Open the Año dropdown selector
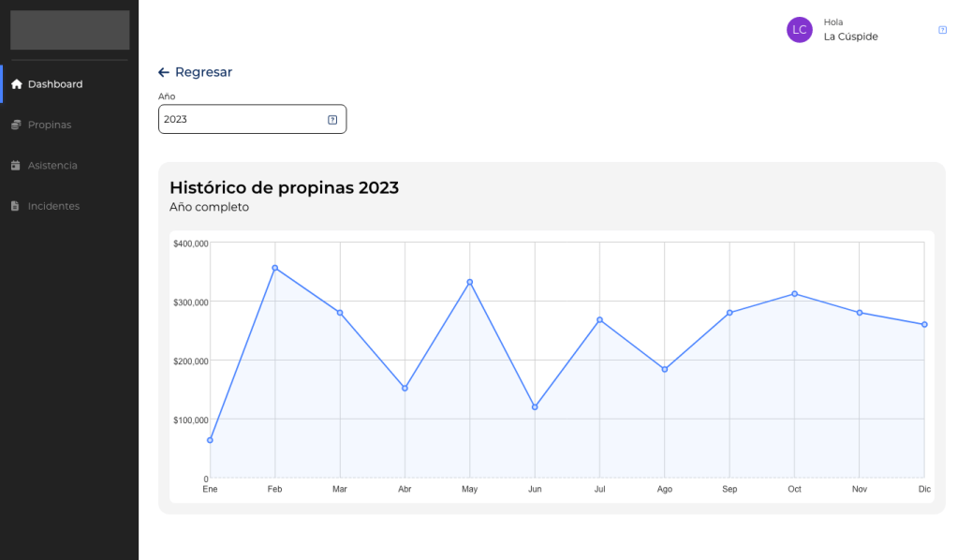Screen dimensions: 957x560 pyautogui.click(x=243, y=119)
